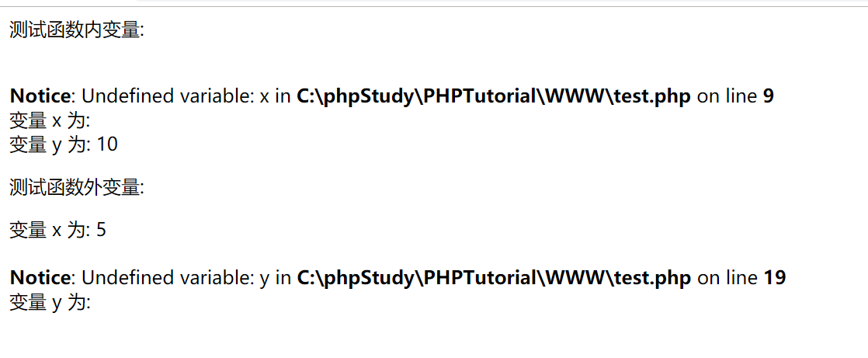Click the text Undefined variable: x

pyautogui.click(x=176, y=96)
